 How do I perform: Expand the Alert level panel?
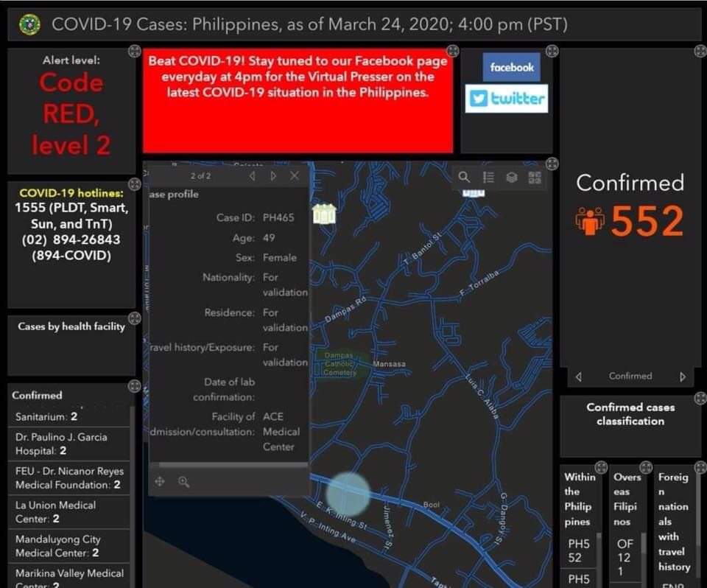(134, 51)
